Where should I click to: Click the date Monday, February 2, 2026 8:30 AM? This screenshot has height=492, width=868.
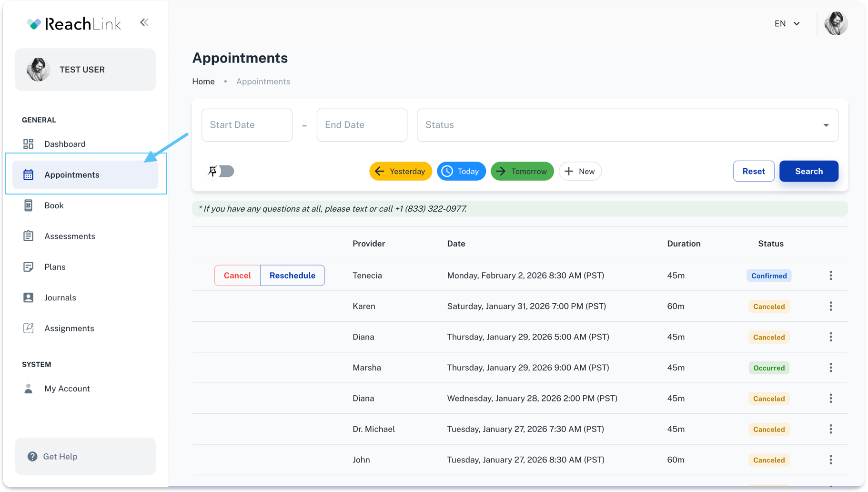pos(525,276)
